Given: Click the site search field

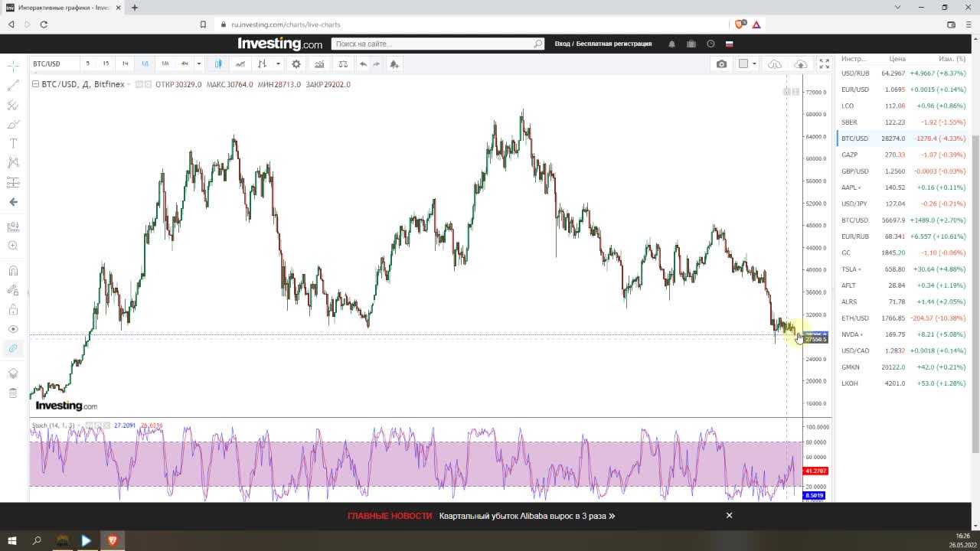Looking at the screenshot, I should click(x=438, y=44).
